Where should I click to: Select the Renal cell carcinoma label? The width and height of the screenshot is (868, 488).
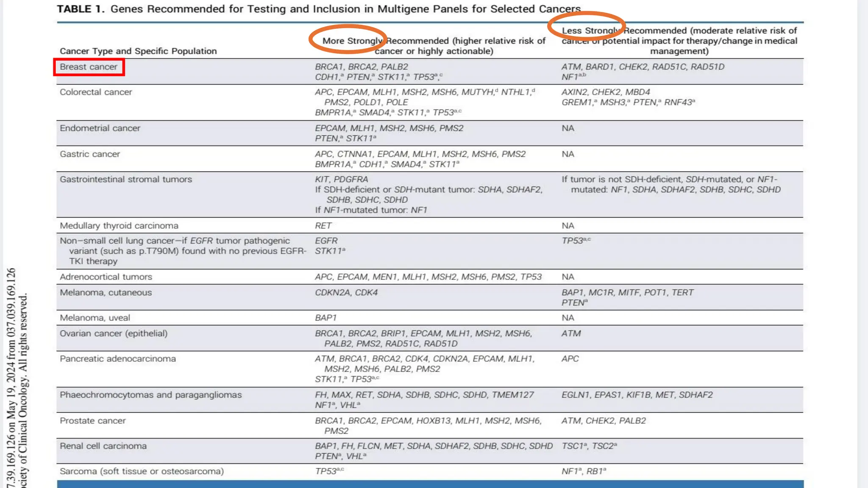tap(103, 446)
